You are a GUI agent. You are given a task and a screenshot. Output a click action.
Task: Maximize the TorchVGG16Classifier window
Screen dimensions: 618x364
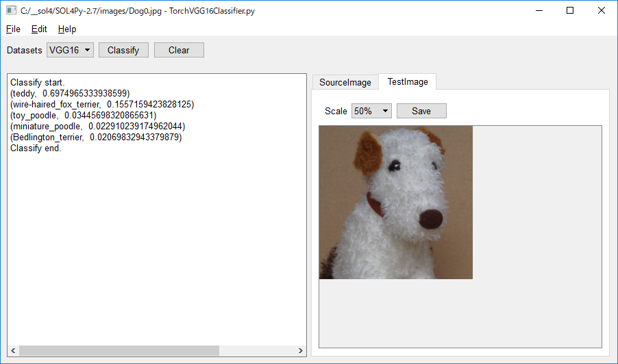[570, 11]
